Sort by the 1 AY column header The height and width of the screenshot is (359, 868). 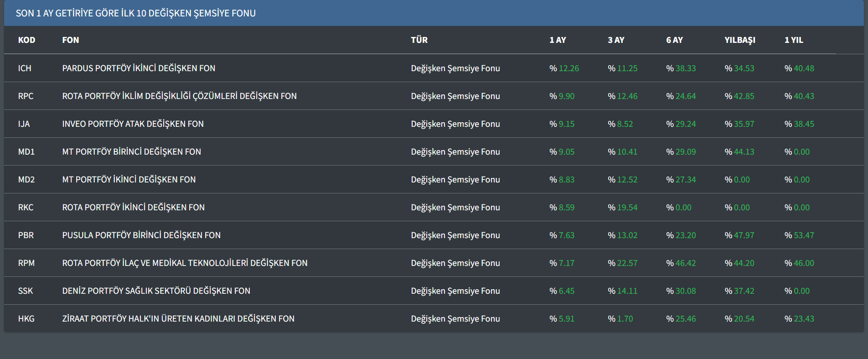point(558,40)
